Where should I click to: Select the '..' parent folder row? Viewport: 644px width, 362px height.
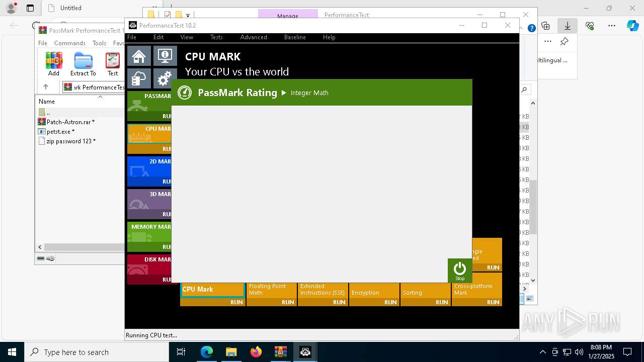click(80, 112)
